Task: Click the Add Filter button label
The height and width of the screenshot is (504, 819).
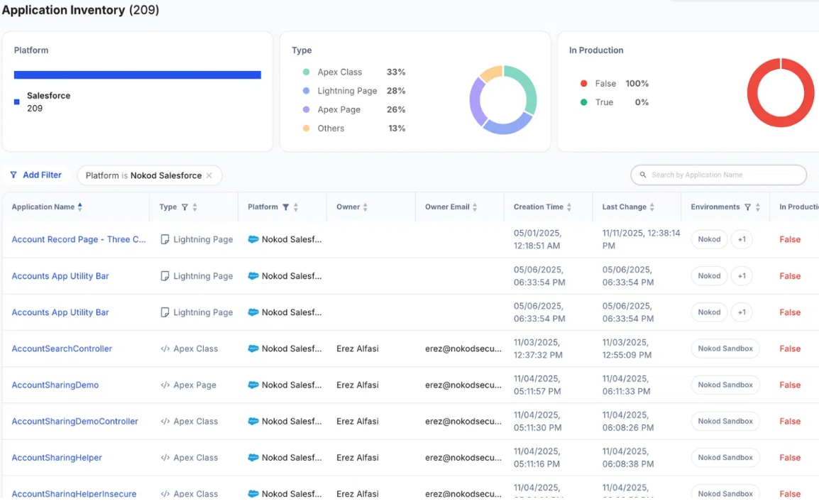Action: point(43,175)
